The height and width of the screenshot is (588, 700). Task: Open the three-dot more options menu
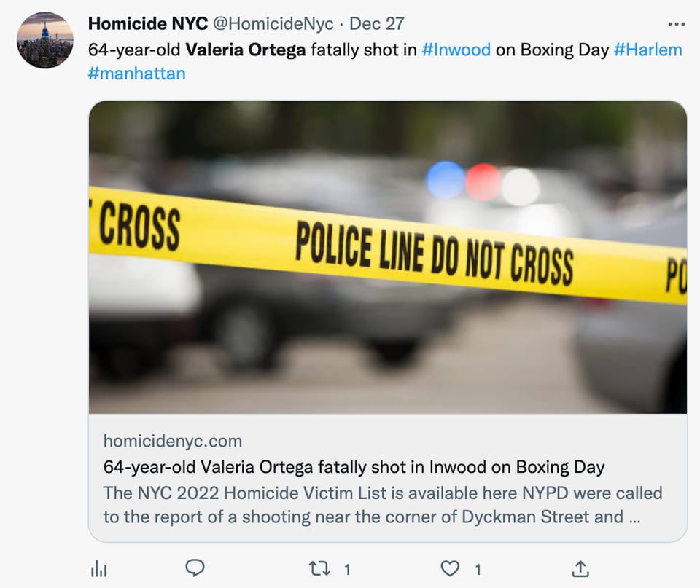[x=677, y=24]
